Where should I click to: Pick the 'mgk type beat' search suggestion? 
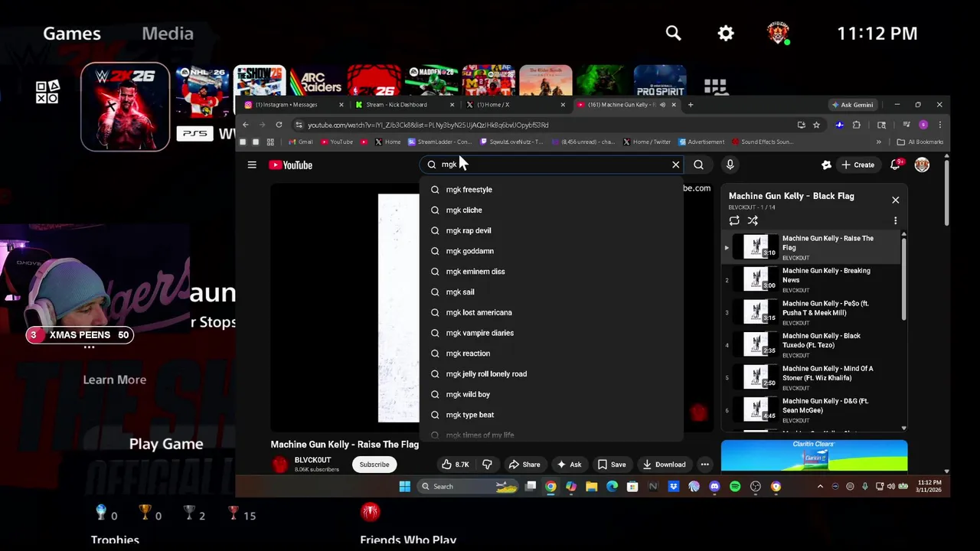click(x=551, y=415)
